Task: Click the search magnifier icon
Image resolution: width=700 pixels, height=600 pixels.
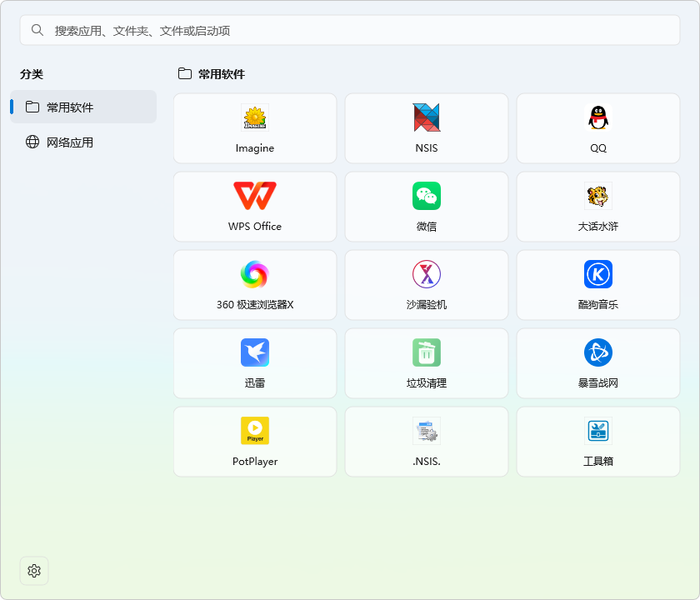Action: click(37, 30)
